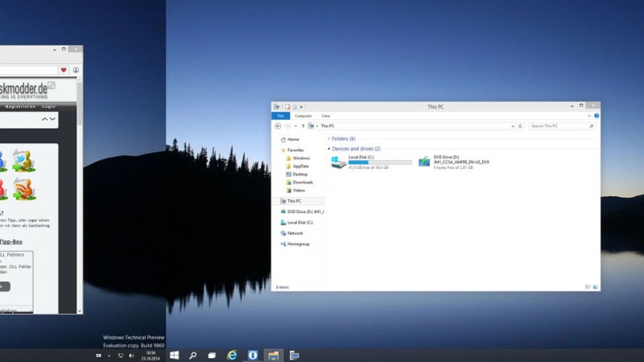The height and width of the screenshot is (362, 644).
Task: Expand the ribbon using the chevron
Action: click(588, 116)
